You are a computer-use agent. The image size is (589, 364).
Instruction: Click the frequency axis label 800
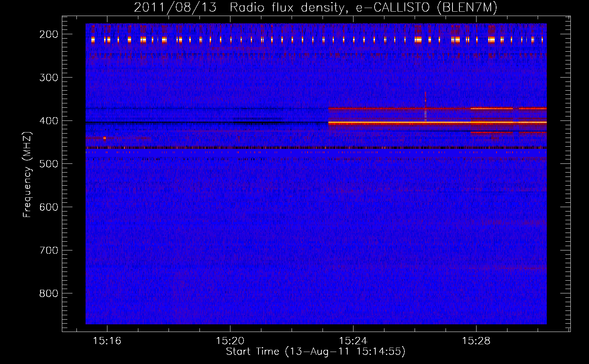[49, 293]
